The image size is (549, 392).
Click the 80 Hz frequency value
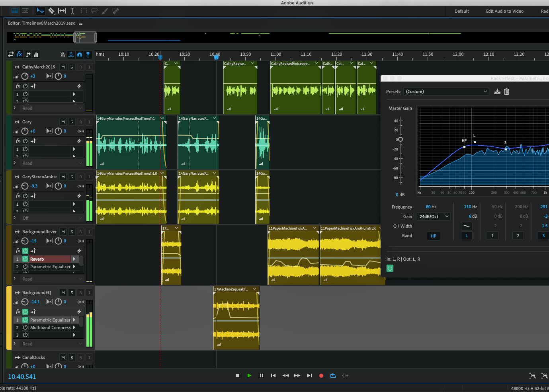(x=431, y=207)
